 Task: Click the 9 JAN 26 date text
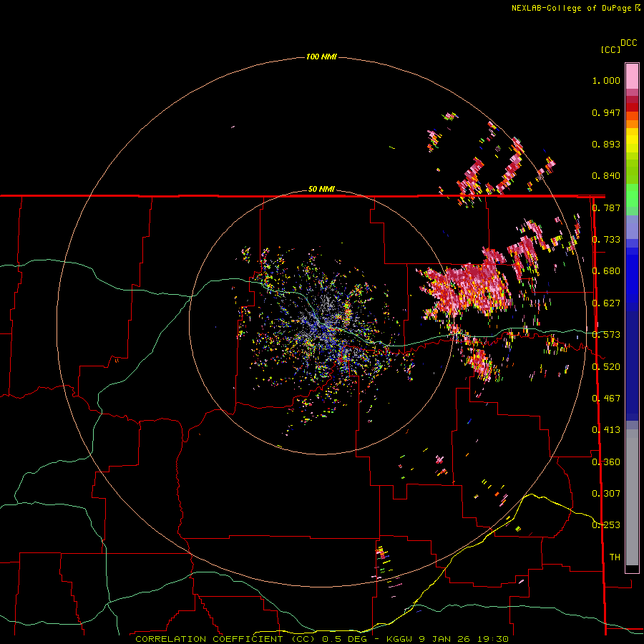pyautogui.click(x=446, y=639)
